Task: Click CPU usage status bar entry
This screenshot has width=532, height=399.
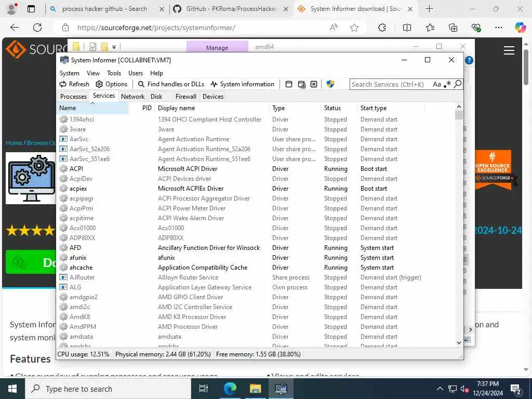Action: [84, 354]
